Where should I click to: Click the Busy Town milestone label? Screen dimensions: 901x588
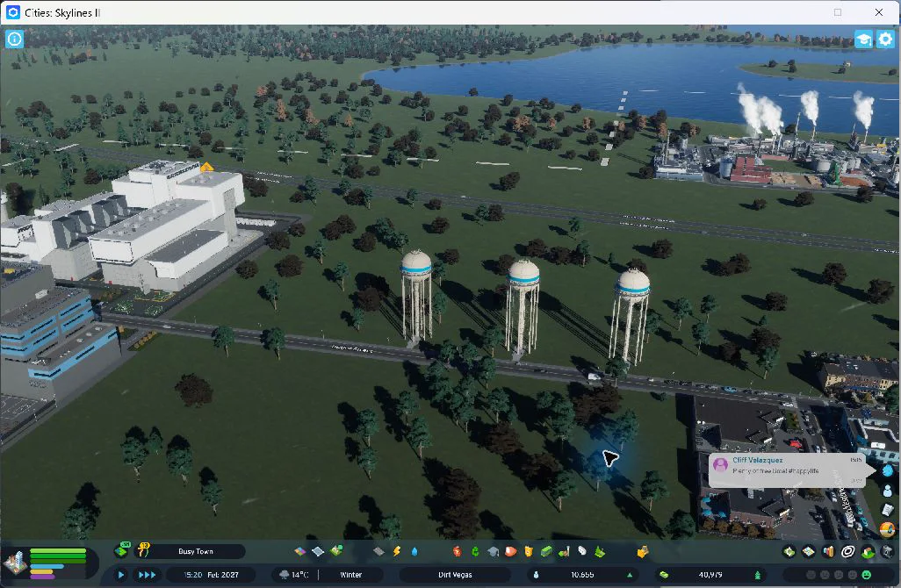195,551
